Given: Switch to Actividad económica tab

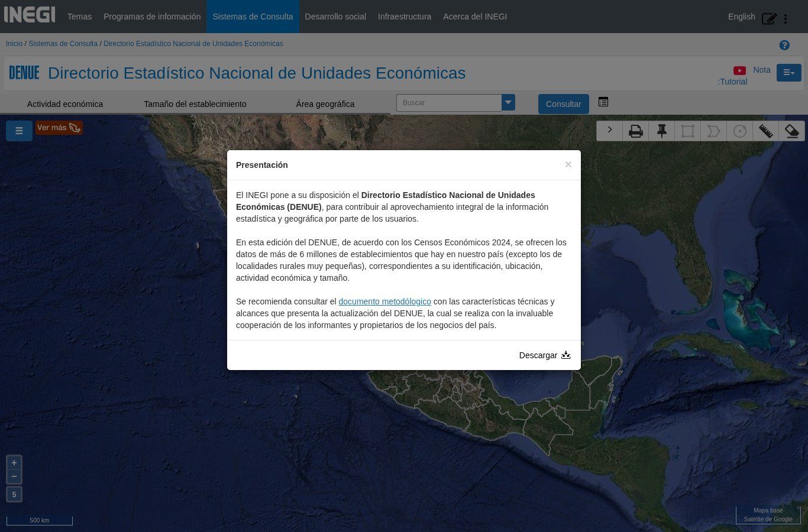Looking at the screenshot, I should click(x=65, y=104).
